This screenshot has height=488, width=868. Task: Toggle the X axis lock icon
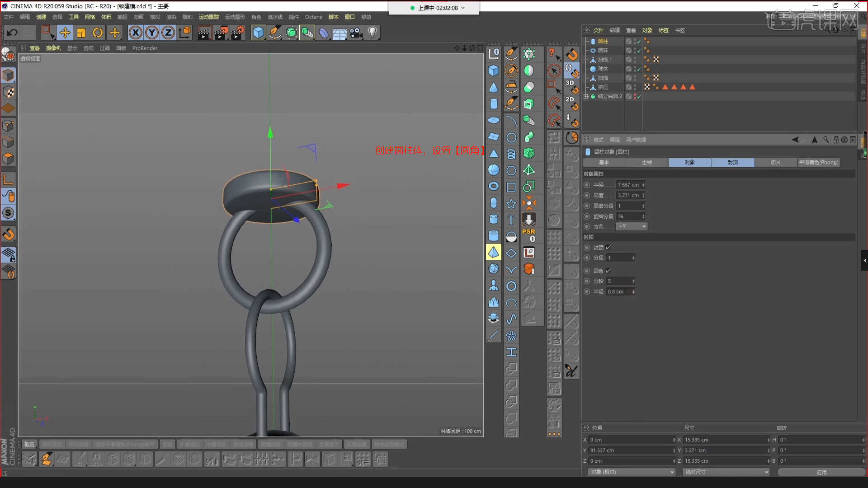pos(136,33)
